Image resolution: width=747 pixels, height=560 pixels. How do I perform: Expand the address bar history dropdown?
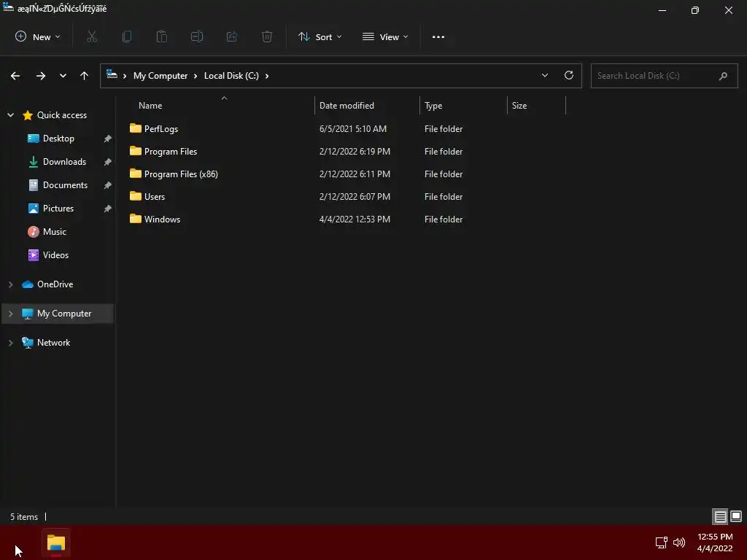pos(544,75)
